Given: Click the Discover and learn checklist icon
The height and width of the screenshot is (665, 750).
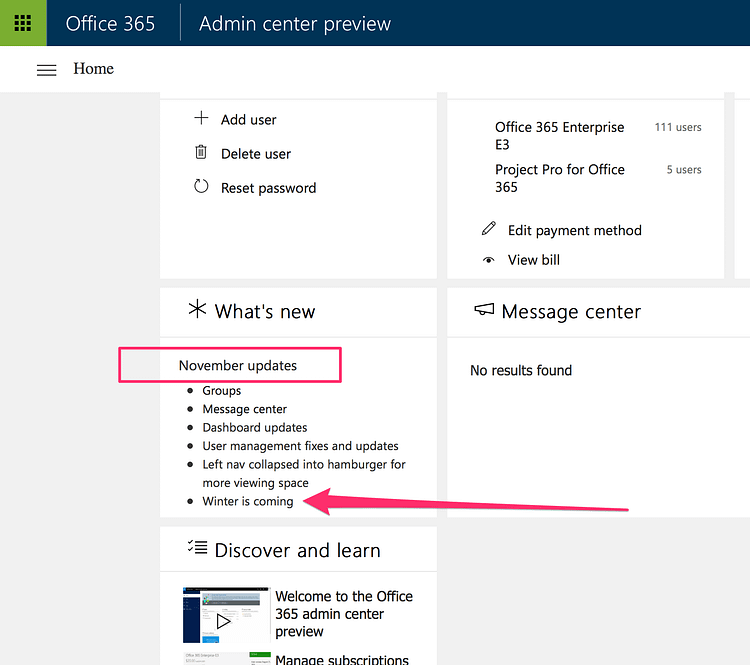Looking at the screenshot, I should 198,547.
